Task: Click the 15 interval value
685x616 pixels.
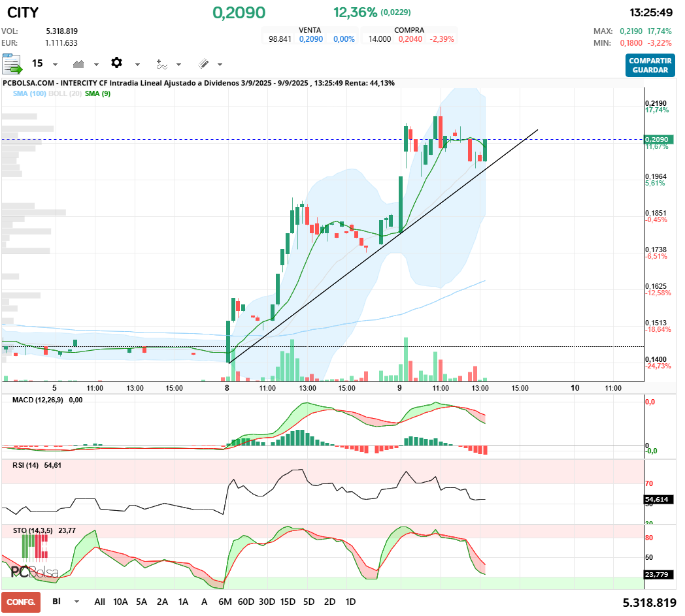Action: click(37, 64)
